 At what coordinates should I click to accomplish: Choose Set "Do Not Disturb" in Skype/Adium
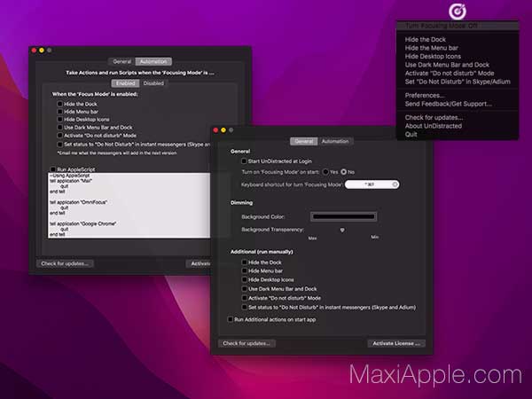[458, 82]
